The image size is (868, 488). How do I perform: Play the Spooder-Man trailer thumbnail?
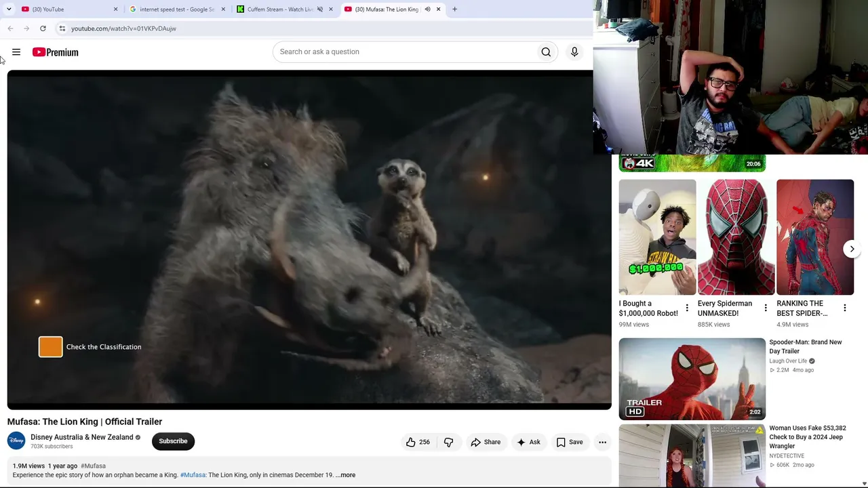point(692,379)
